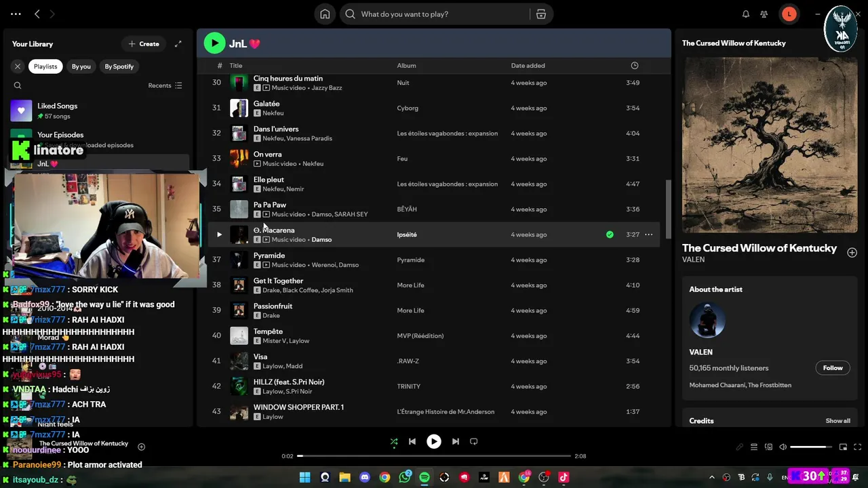Open Ipséité album link
This screenshot has width=868, height=488.
click(407, 235)
